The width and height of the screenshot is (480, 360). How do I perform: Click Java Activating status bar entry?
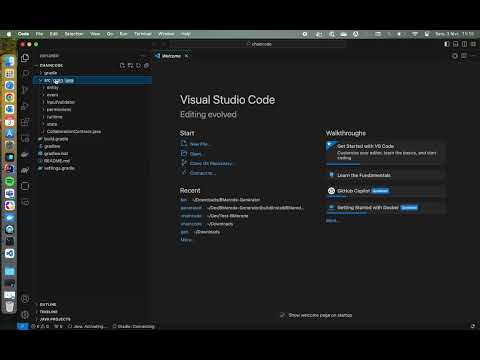(x=88, y=326)
